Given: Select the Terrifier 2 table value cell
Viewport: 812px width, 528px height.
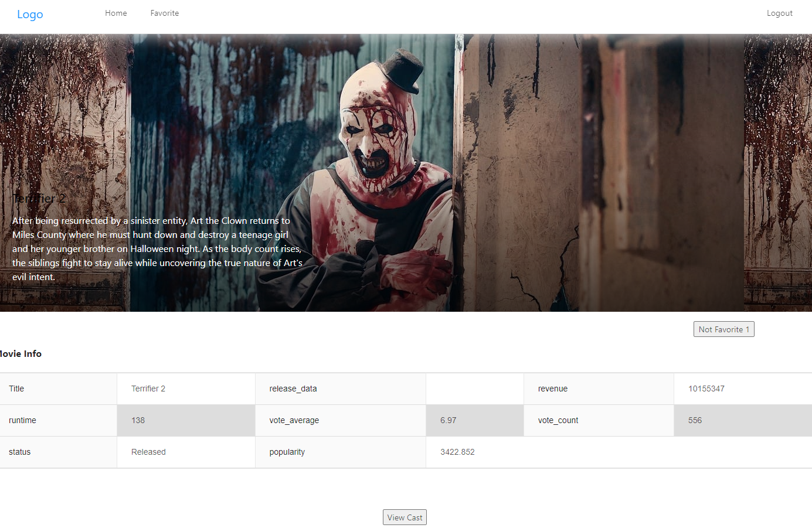Looking at the screenshot, I should pos(186,389).
